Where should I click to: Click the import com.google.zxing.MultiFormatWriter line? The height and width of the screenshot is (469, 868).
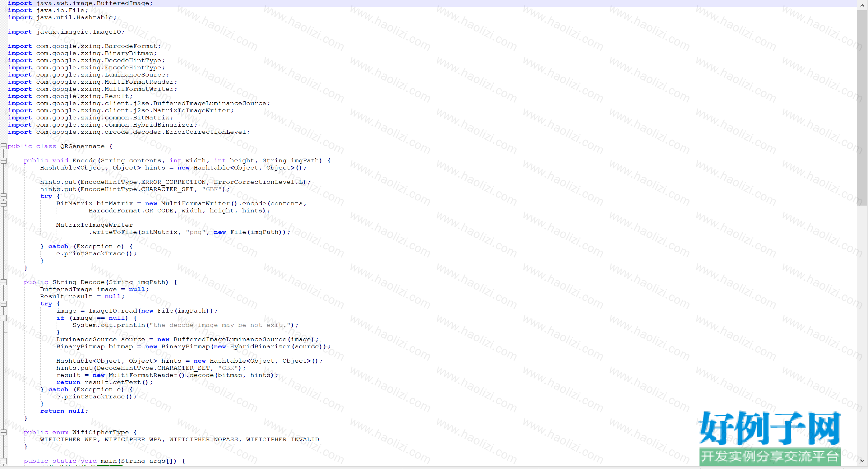92,89
